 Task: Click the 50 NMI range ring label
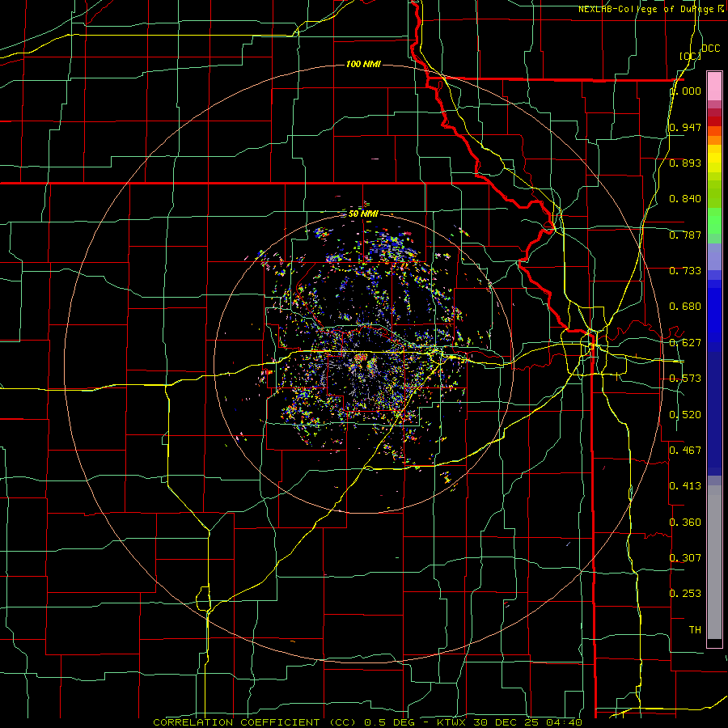click(x=363, y=214)
